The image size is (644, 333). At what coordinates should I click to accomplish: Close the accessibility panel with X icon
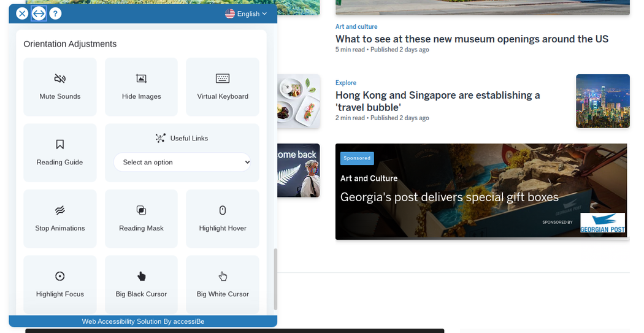tap(22, 13)
